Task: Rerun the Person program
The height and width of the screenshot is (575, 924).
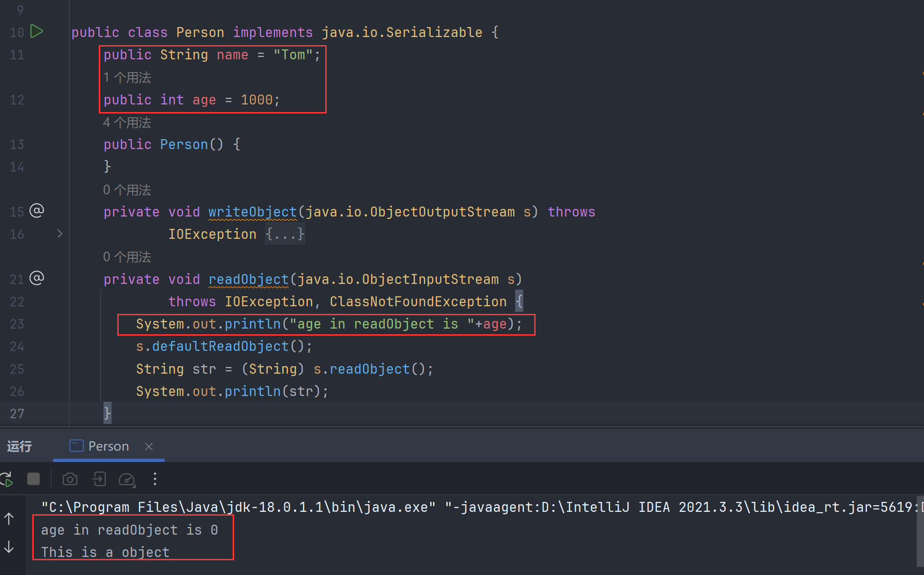Action: [x=7, y=479]
